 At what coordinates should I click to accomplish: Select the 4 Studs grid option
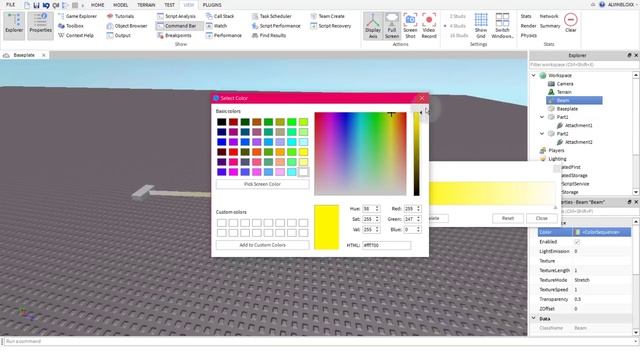pos(458,26)
